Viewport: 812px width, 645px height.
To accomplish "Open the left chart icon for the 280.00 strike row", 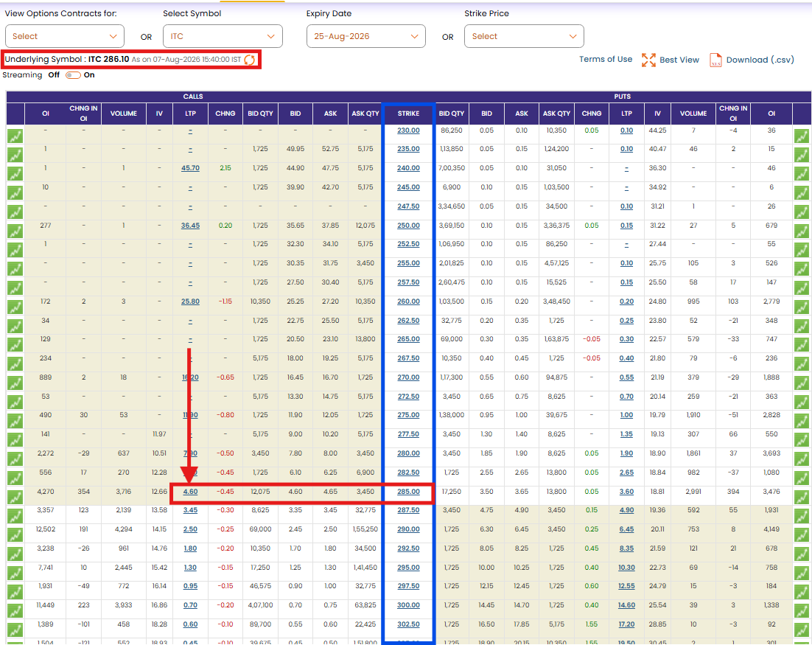I will pyautogui.click(x=15, y=459).
